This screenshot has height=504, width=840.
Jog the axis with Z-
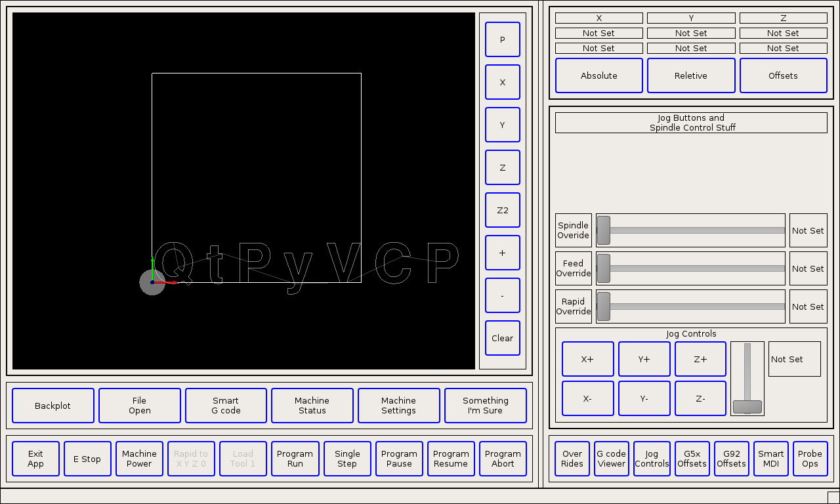(x=701, y=398)
